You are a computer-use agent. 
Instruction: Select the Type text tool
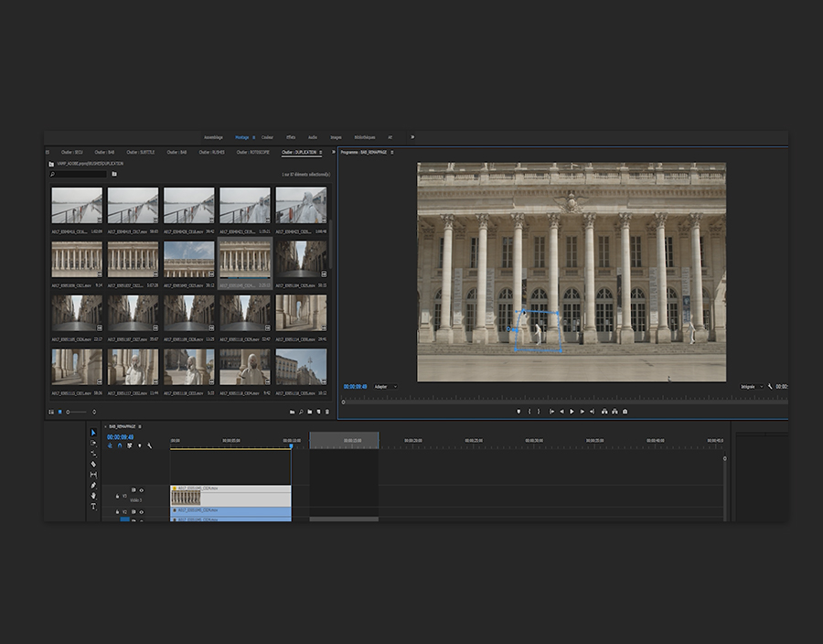(x=93, y=506)
